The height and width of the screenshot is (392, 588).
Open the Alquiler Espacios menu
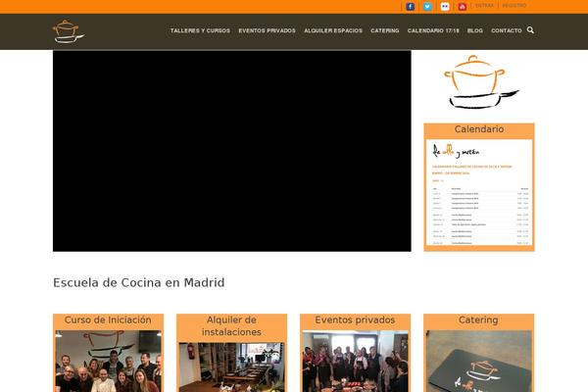click(x=333, y=30)
